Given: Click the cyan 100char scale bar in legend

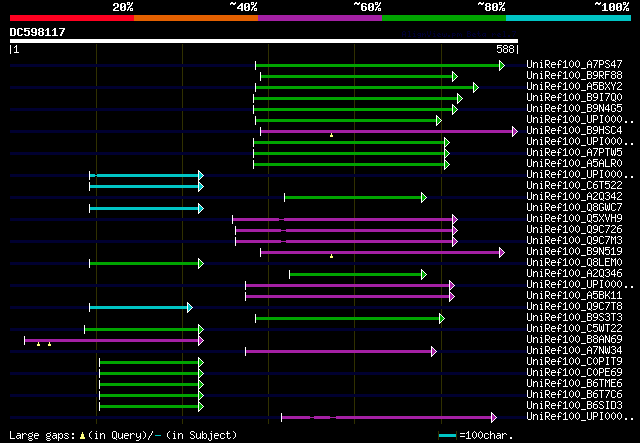Looking at the screenshot, I should (447, 436).
